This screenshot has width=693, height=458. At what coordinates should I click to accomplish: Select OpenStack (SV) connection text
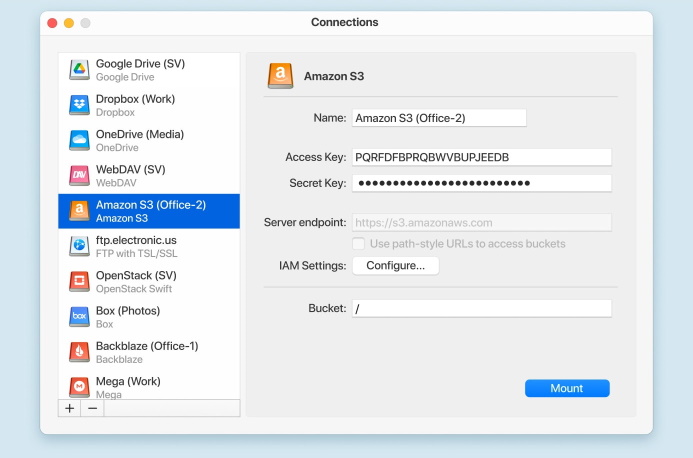(x=136, y=275)
